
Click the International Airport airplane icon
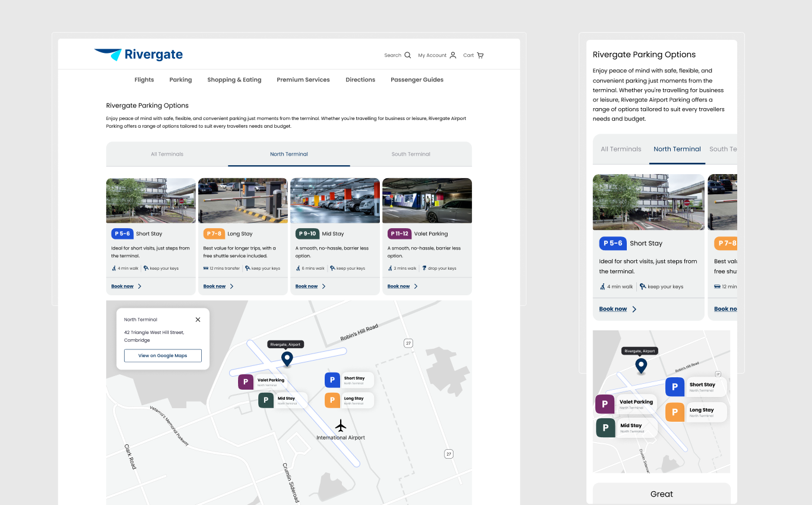click(341, 425)
